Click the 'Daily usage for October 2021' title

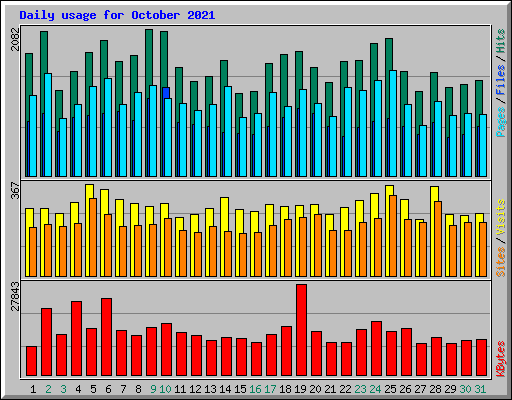117,15
